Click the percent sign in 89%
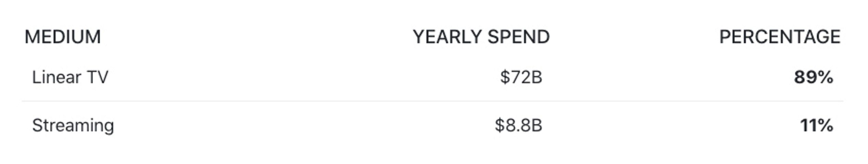The height and width of the screenshot is (164, 868). pyautogui.click(x=825, y=77)
